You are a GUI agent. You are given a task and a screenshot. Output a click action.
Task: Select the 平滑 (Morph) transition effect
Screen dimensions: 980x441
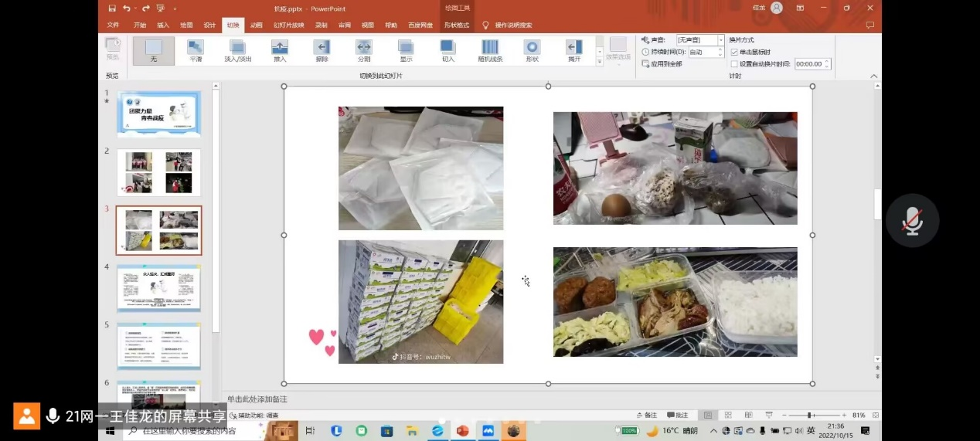point(196,50)
